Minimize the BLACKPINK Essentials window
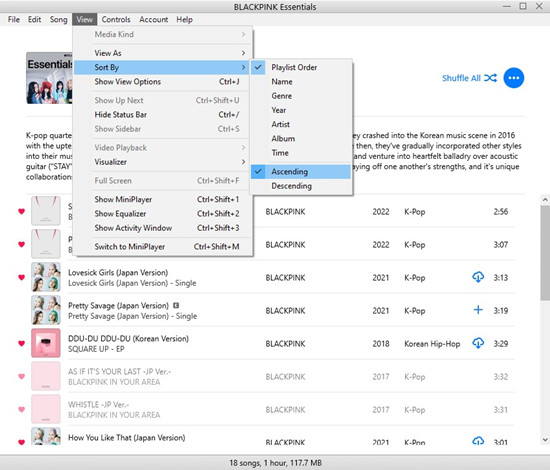Viewport: 550px width, 470px height. 507,6
